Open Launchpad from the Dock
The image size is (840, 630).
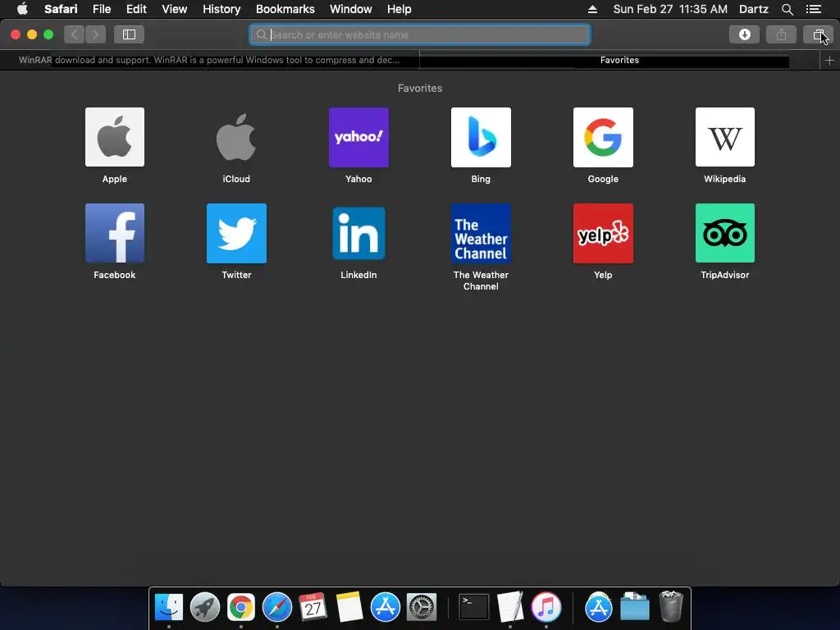pos(204,608)
